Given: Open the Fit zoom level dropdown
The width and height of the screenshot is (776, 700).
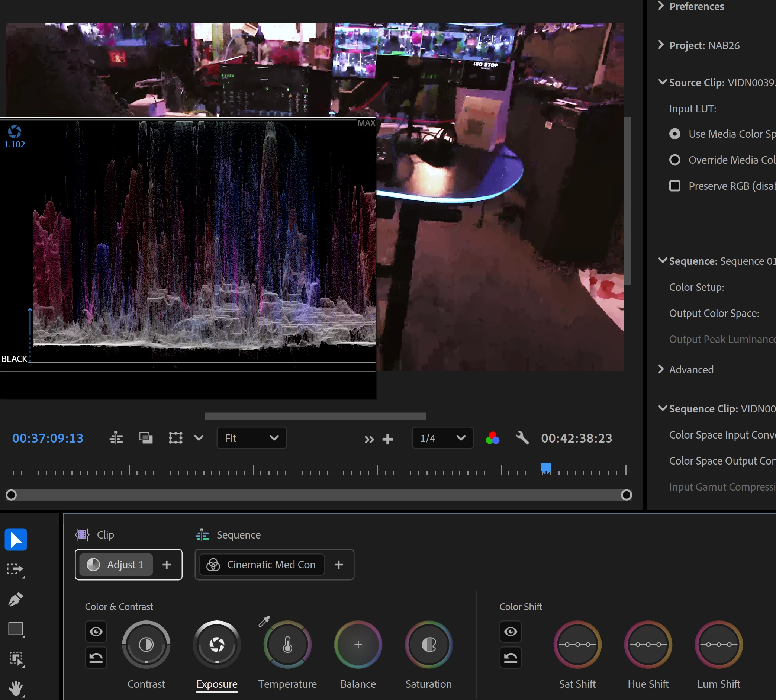Looking at the screenshot, I should [x=251, y=438].
